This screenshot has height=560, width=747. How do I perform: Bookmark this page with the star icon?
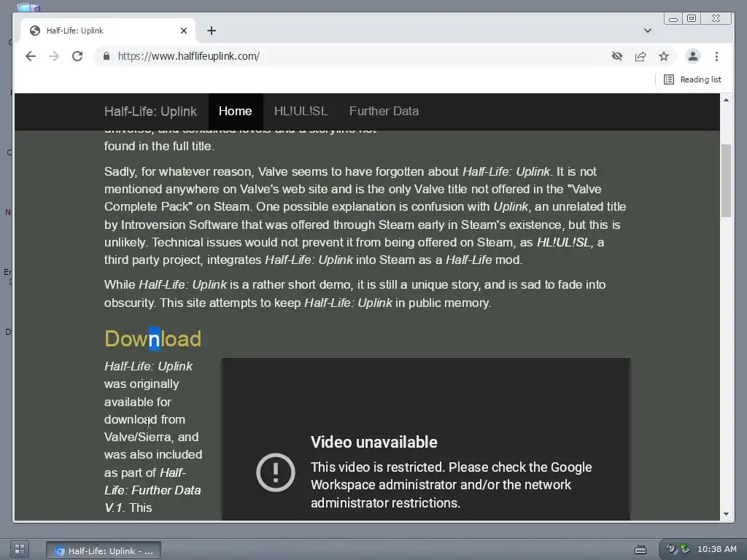(x=664, y=56)
